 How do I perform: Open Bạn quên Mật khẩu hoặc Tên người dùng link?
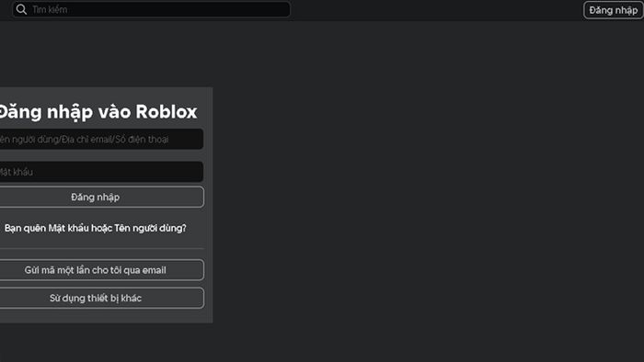pyautogui.click(x=96, y=228)
